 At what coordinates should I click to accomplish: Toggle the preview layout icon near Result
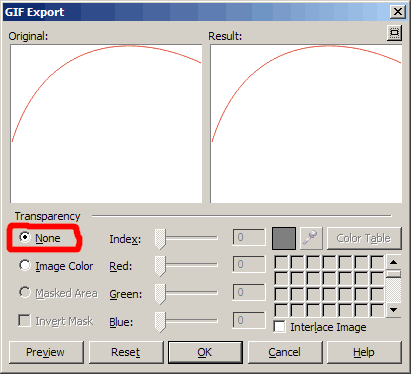394,33
